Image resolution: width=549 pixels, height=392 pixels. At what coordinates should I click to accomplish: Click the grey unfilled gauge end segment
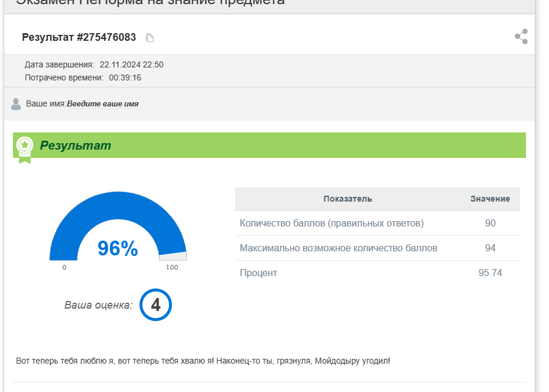point(173,256)
